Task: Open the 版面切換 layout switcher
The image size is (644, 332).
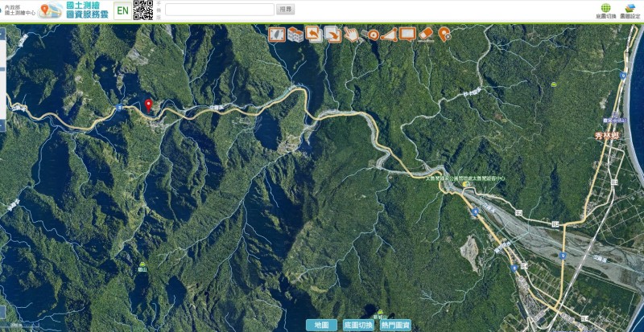Action: (x=605, y=10)
